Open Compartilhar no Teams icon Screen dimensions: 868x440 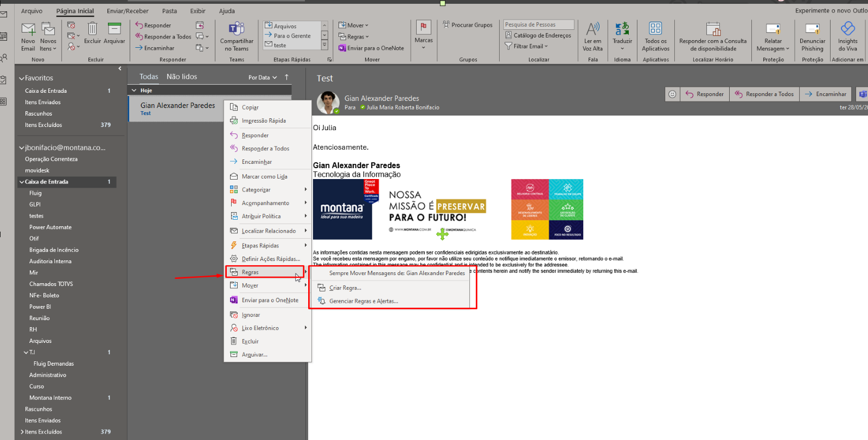pos(237,30)
